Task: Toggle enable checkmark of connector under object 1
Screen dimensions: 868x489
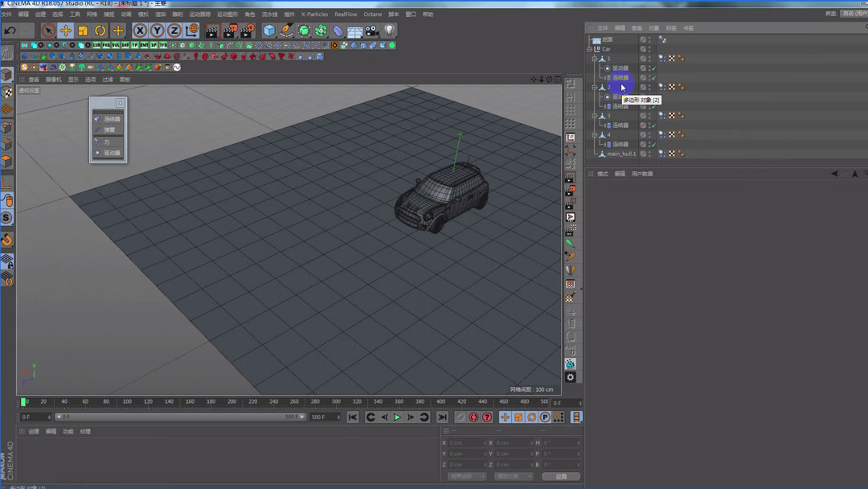Action: (x=653, y=78)
